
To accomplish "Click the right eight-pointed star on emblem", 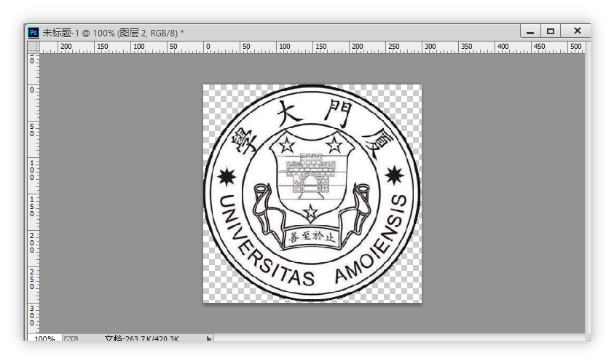I will [394, 175].
